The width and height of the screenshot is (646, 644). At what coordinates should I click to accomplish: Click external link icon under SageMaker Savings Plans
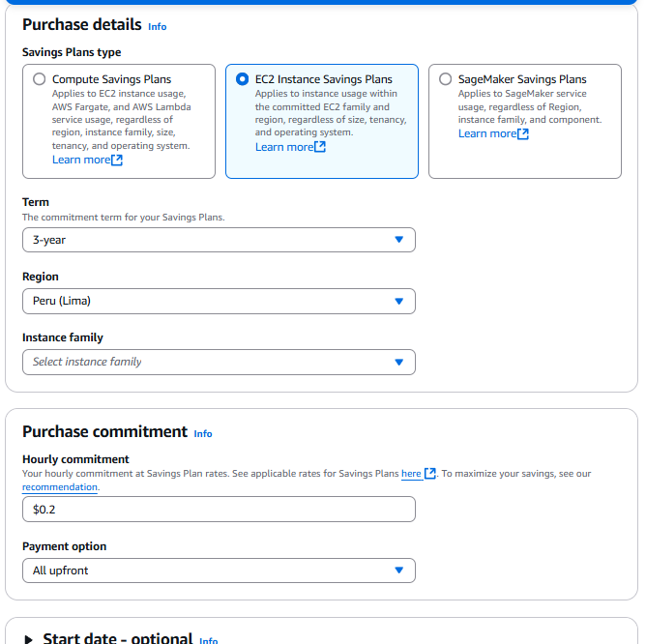coord(523,133)
